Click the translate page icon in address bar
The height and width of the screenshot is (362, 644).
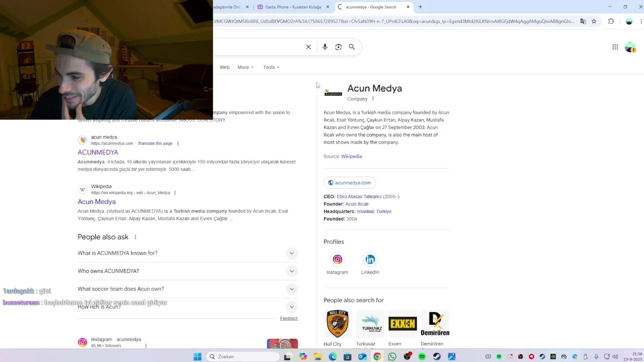click(583, 21)
